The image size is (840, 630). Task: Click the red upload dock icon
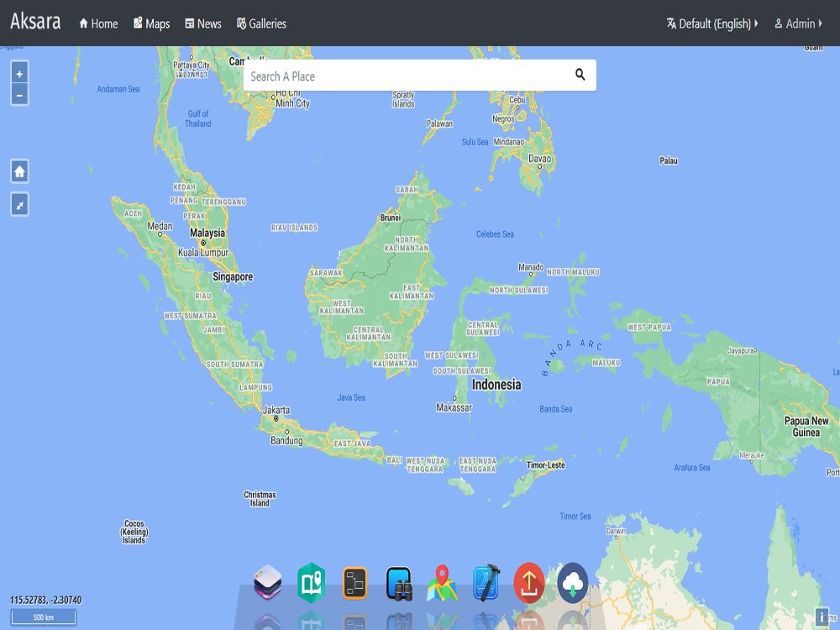pyautogui.click(x=529, y=583)
